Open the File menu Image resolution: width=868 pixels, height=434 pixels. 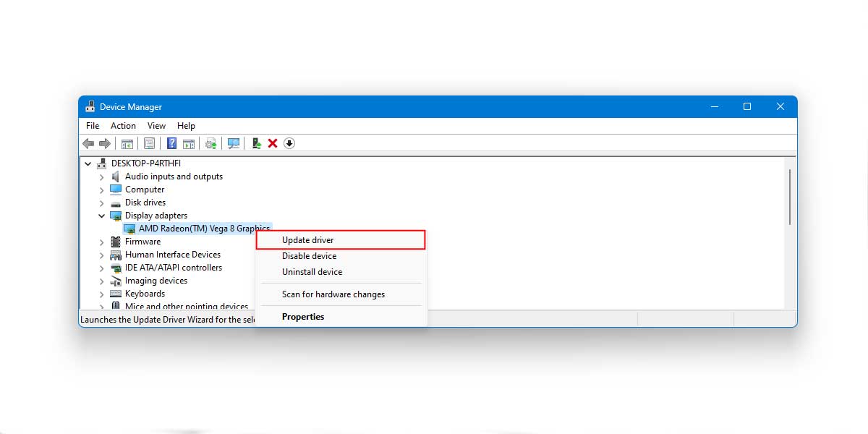point(93,126)
